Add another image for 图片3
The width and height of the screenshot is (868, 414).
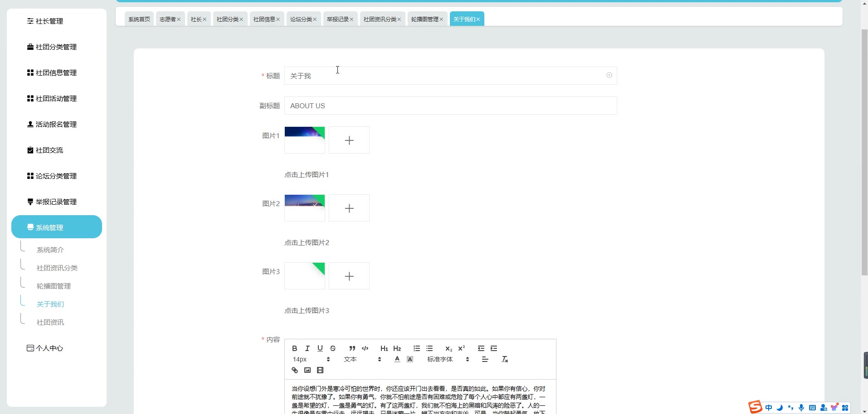click(349, 276)
